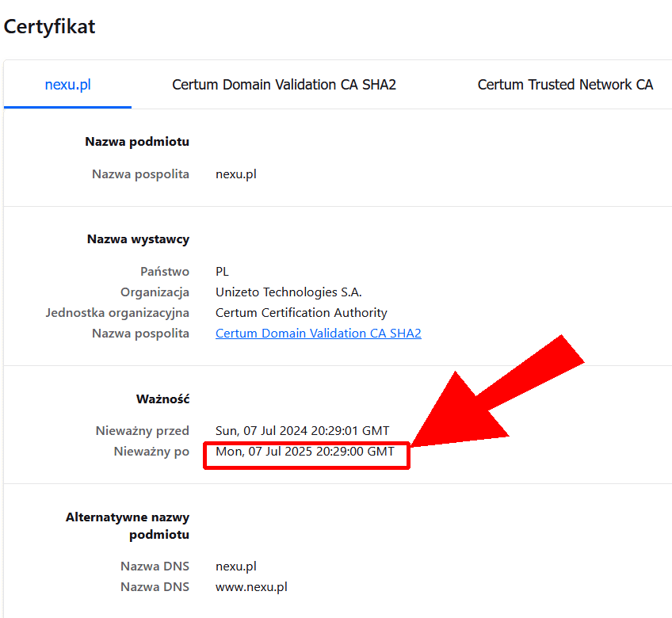Click the 'Nieważny po' label

coord(151,452)
